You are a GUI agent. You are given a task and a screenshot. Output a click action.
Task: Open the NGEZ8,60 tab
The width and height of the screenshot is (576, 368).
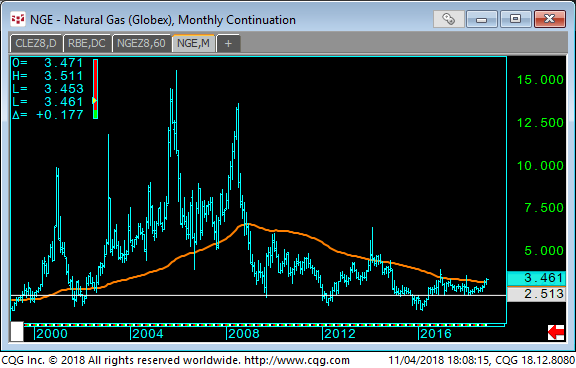tap(141, 43)
